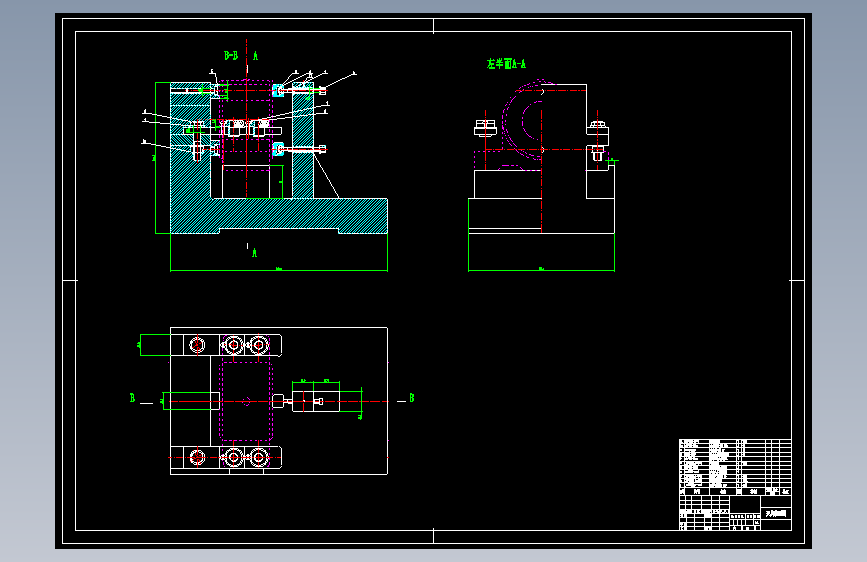This screenshot has width=867, height=562.
Task: Select the bottom-left bolt circle in plan view
Action: [197, 457]
